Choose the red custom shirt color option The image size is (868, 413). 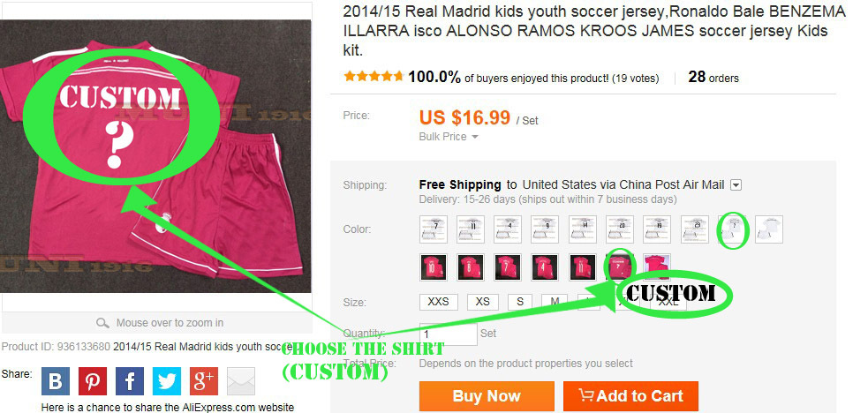(619, 267)
